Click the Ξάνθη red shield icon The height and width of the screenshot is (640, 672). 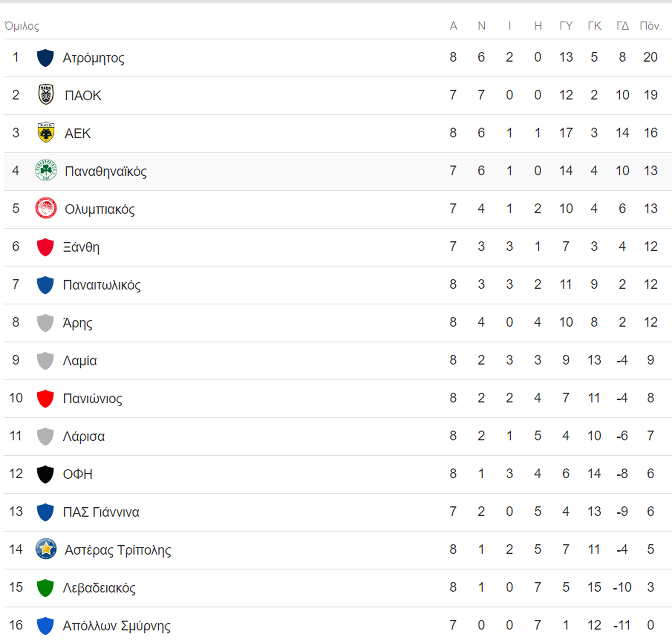coord(45,247)
